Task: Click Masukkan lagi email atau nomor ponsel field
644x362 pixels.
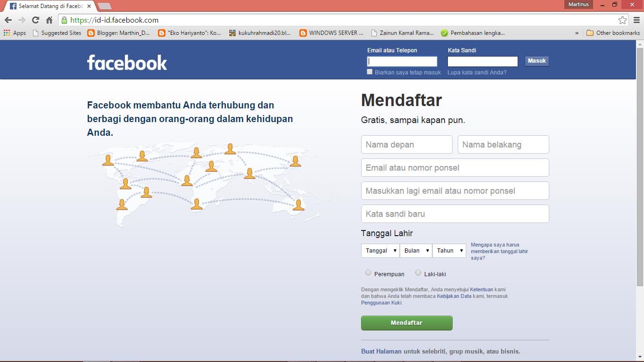Action: coord(455,191)
